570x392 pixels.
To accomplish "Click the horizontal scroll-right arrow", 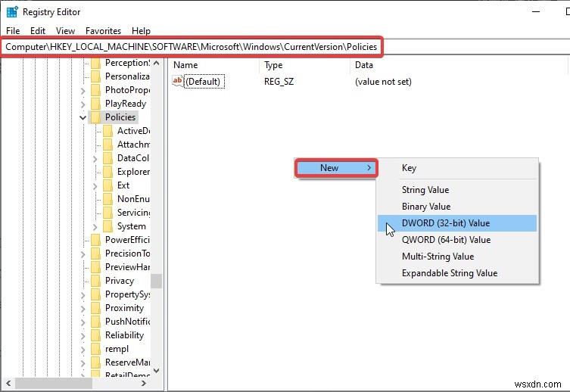I will click(144, 383).
